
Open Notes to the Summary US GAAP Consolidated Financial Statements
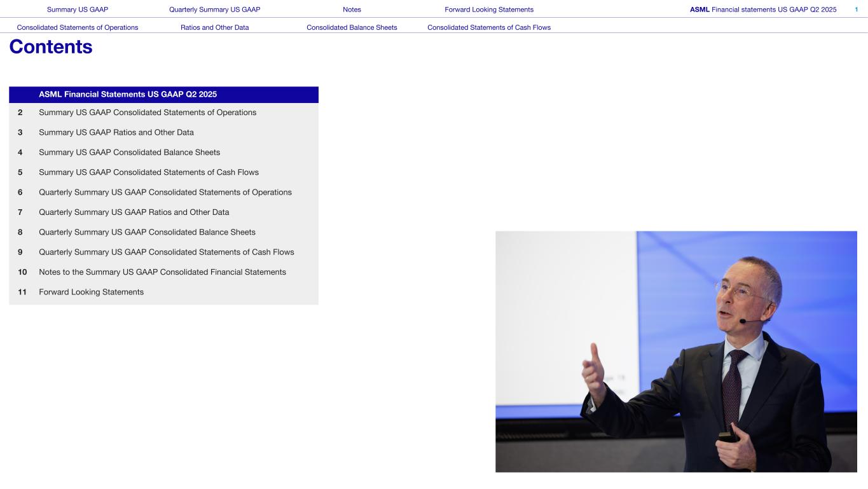click(162, 272)
